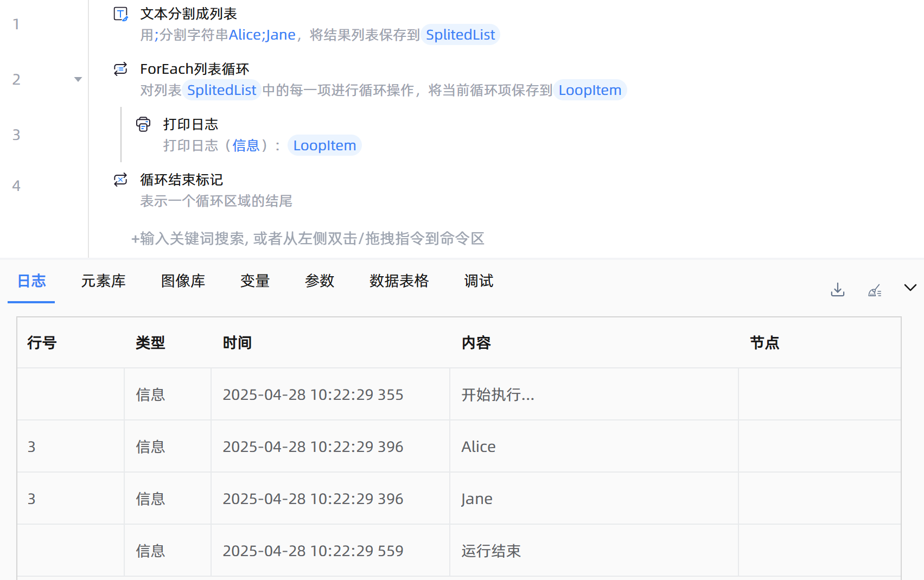Click the print log printer icon
The width and height of the screenshot is (924, 580).
[x=143, y=124]
